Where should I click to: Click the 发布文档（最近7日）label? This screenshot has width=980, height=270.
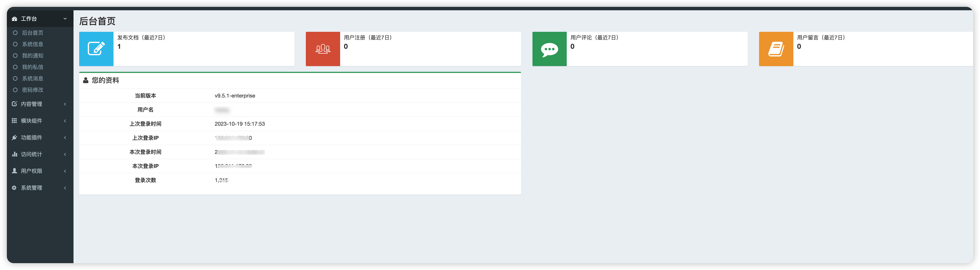point(141,37)
